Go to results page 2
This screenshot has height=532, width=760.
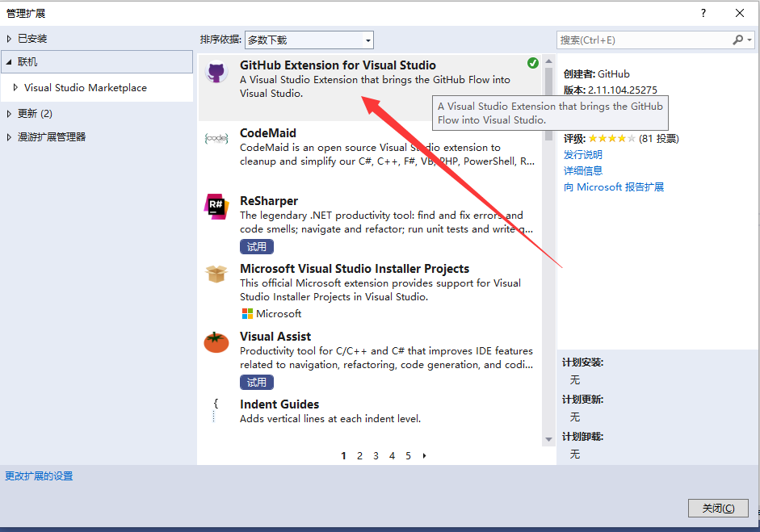[x=359, y=456]
